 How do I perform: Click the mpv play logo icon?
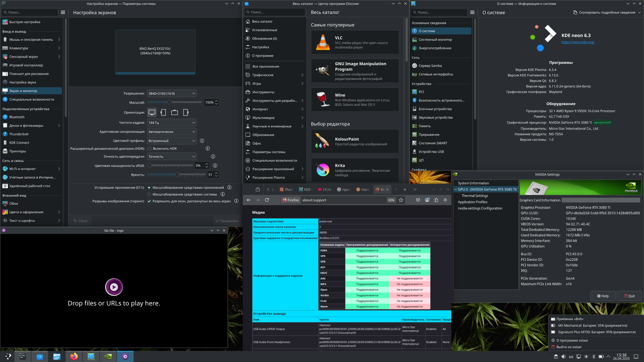114,287
